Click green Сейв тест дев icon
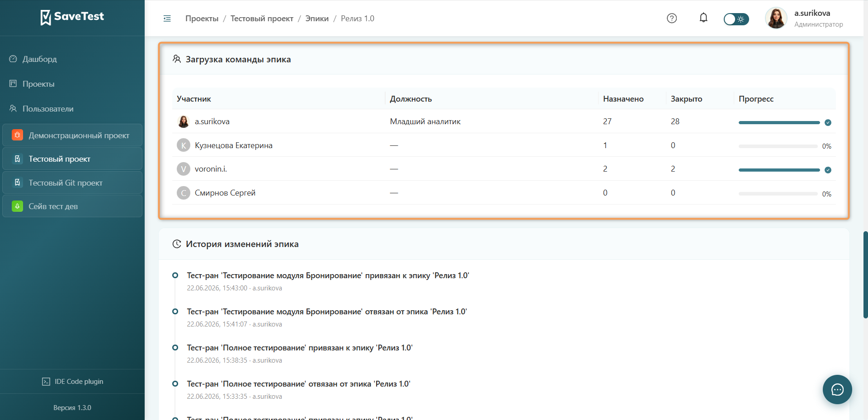The height and width of the screenshot is (420, 868). point(17,206)
